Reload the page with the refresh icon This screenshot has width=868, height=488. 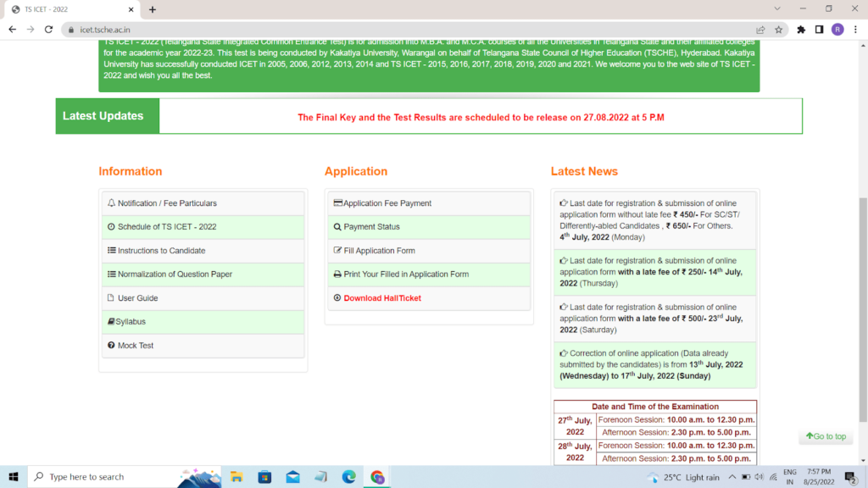pyautogui.click(x=48, y=29)
